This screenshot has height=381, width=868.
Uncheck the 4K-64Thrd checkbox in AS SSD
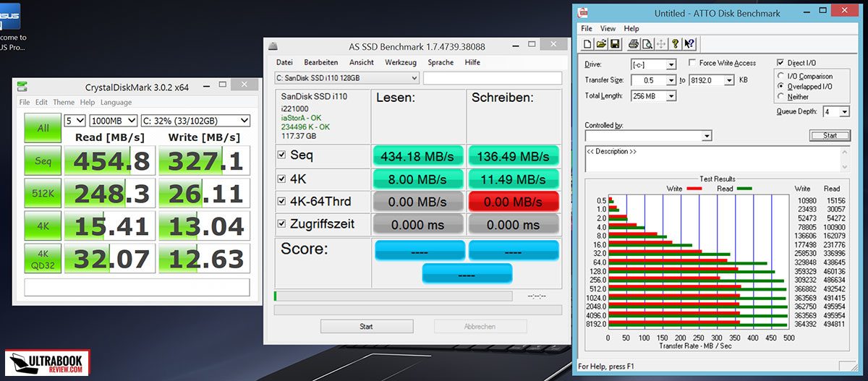click(281, 201)
